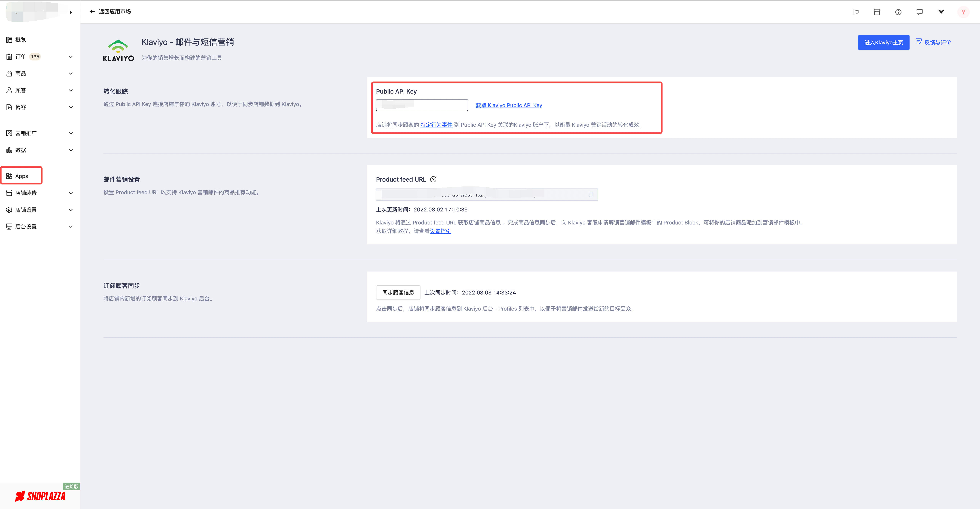Expand the 营销推广 menu chevron
Image resolution: width=980 pixels, height=509 pixels.
71,133
